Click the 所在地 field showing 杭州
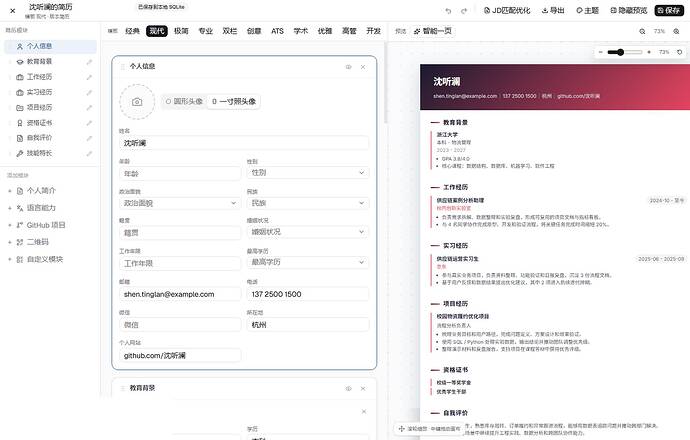 (308, 325)
